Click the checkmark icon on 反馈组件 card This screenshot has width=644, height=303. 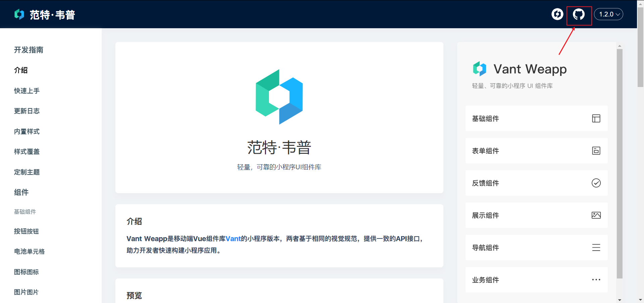click(596, 183)
